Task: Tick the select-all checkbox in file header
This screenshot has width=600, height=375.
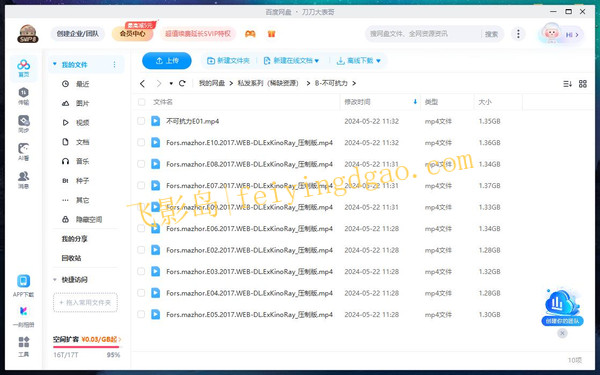Action: coord(142,102)
